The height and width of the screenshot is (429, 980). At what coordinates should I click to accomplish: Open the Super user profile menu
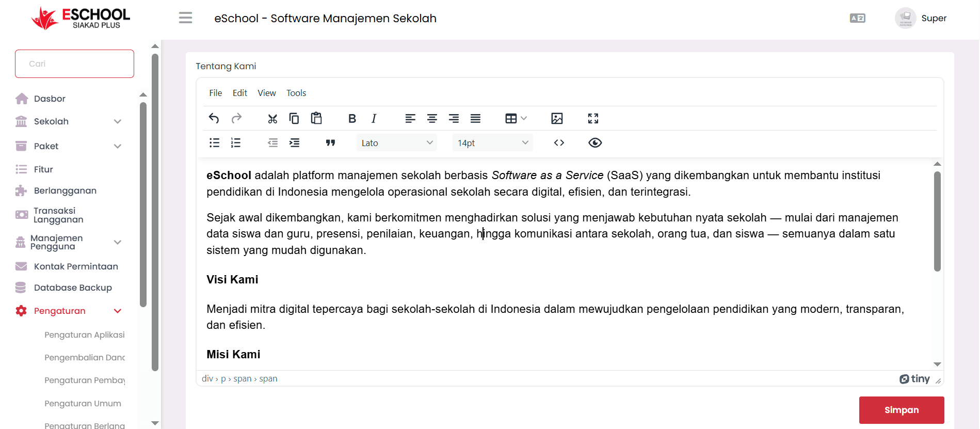pyautogui.click(x=922, y=18)
